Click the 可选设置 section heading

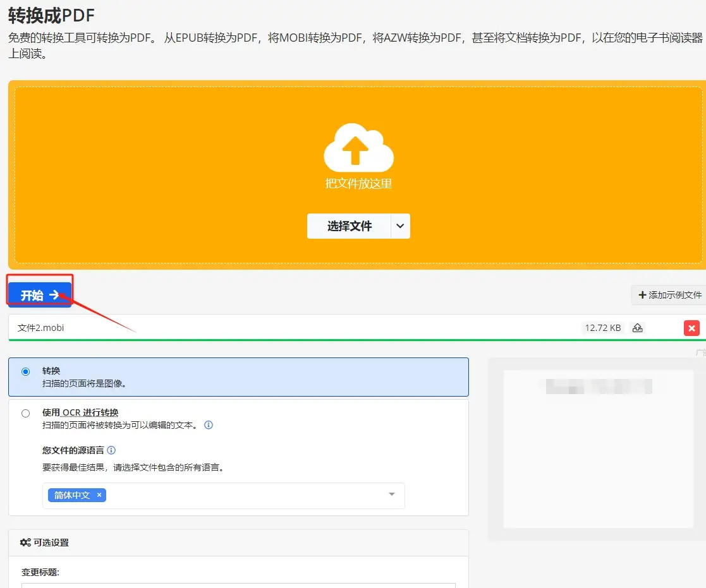tap(51, 543)
